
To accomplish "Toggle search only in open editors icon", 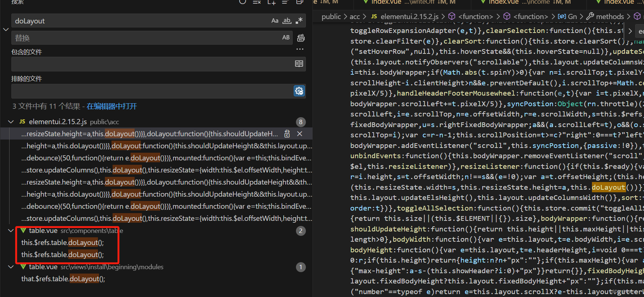I will click(x=299, y=64).
